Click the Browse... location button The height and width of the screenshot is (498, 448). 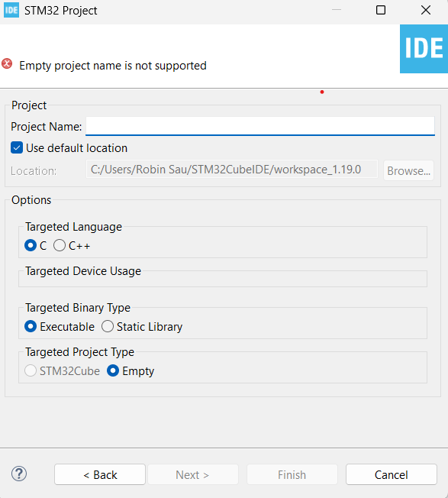click(408, 170)
